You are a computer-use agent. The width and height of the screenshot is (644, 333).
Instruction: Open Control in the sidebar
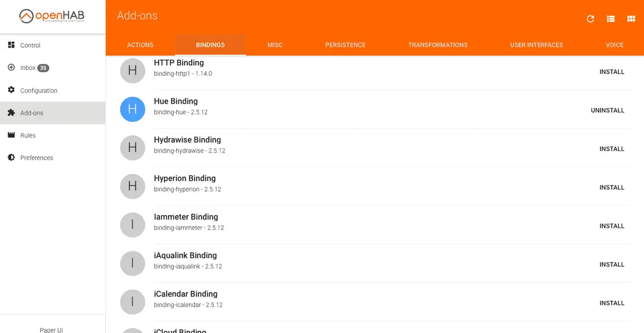pos(30,46)
